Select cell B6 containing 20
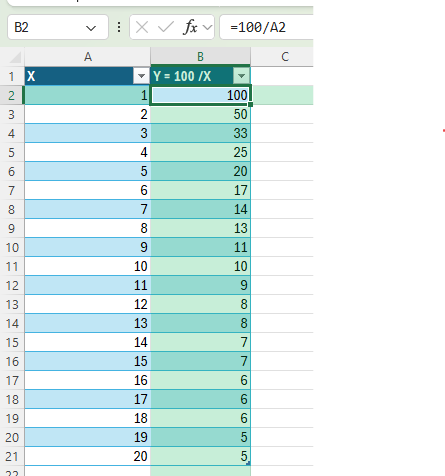Image resolution: width=445 pixels, height=476 pixels. coord(200,171)
